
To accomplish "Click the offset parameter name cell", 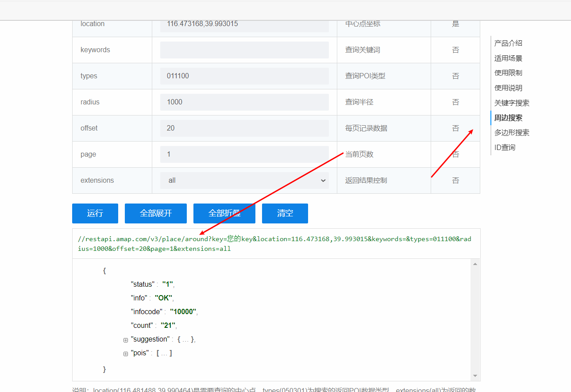I will tap(112, 128).
